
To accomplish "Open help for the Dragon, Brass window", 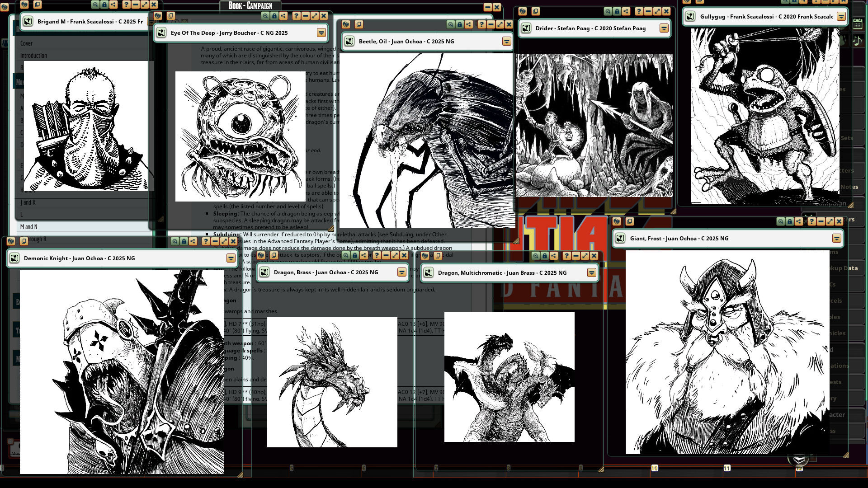I will 377,255.
